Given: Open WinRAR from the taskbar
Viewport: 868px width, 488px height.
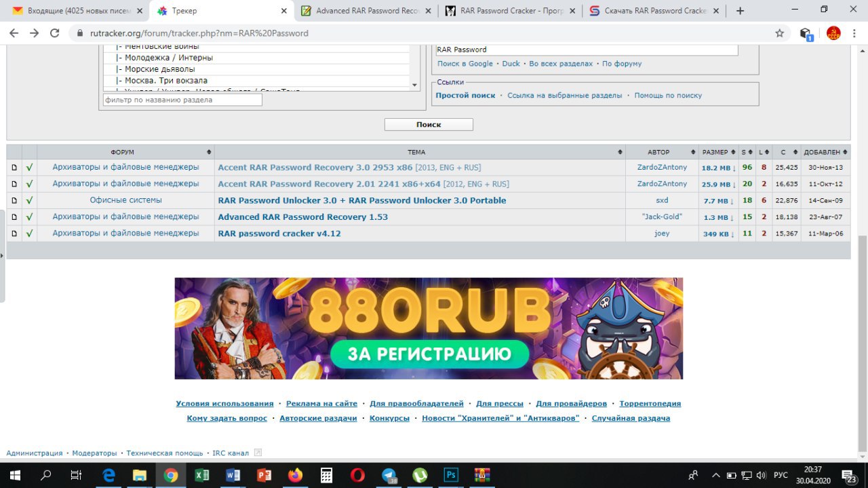Looking at the screenshot, I should coord(482,475).
